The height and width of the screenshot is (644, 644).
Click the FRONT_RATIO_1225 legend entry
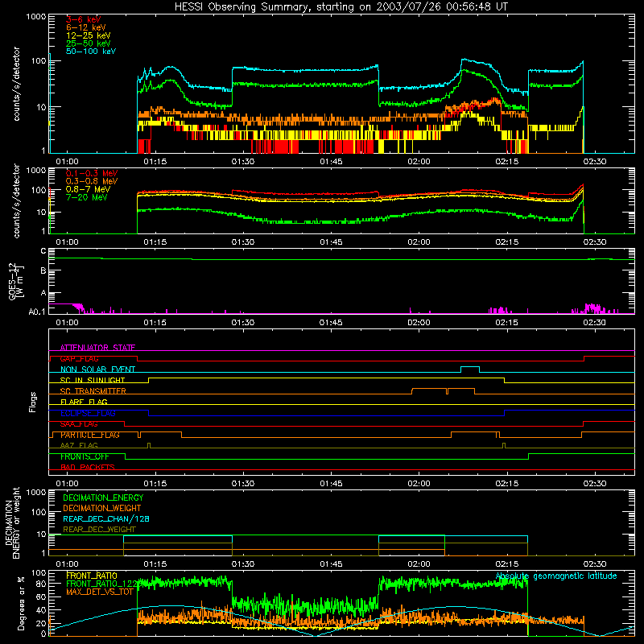tap(104, 584)
